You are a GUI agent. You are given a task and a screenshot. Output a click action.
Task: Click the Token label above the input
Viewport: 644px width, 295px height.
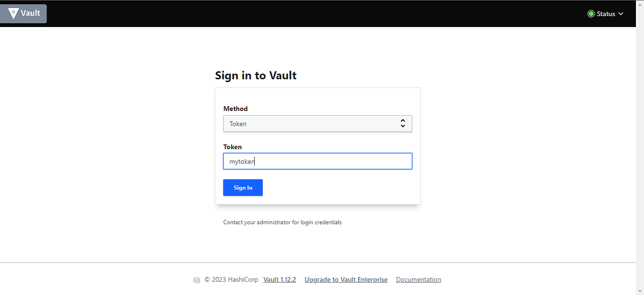232,147
